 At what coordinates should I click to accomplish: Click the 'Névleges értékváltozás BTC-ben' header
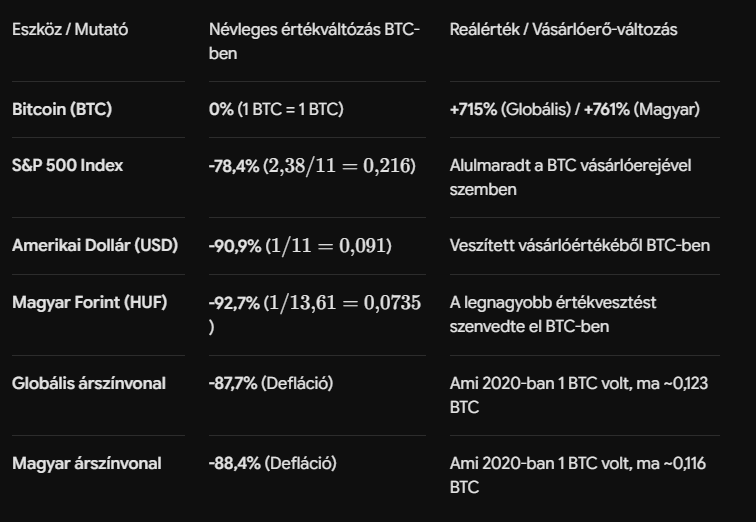(314, 41)
